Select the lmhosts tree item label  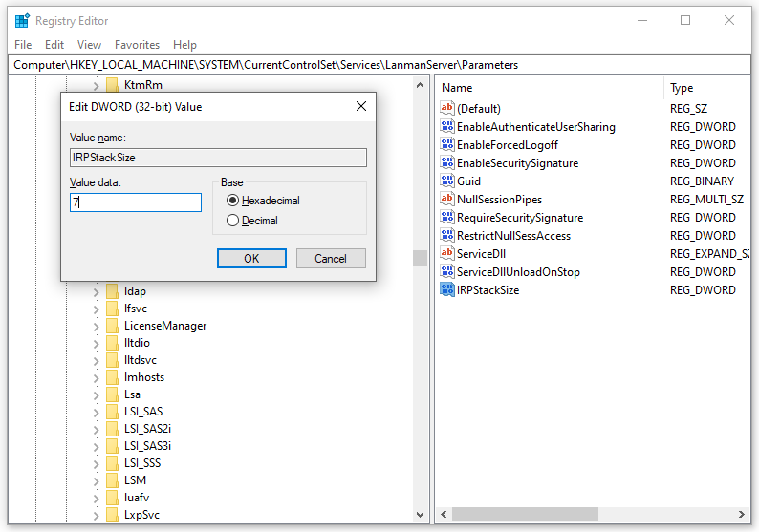tap(144, 376)
